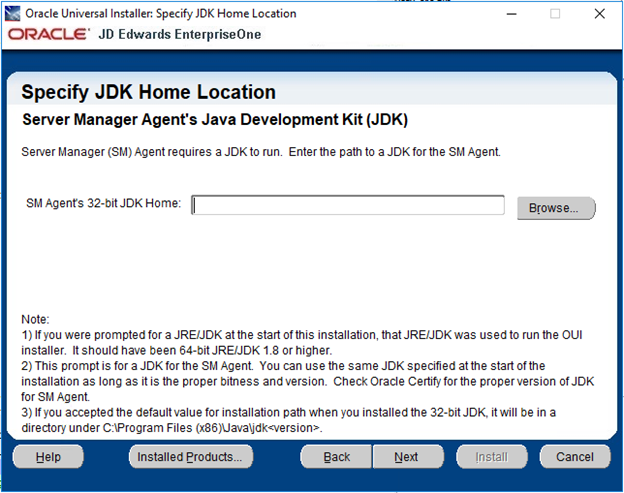The height and width of the screenshot is (493, 624).
Task: Cancel the installation
Action: tap(575, 457)
